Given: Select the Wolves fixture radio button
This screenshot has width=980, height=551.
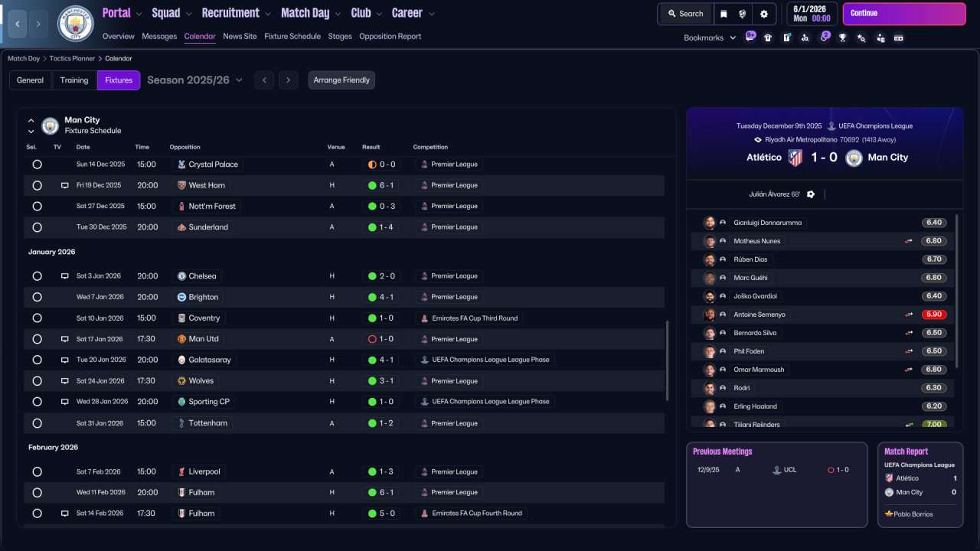Looking at the screenshot, I should coord(37,380).
